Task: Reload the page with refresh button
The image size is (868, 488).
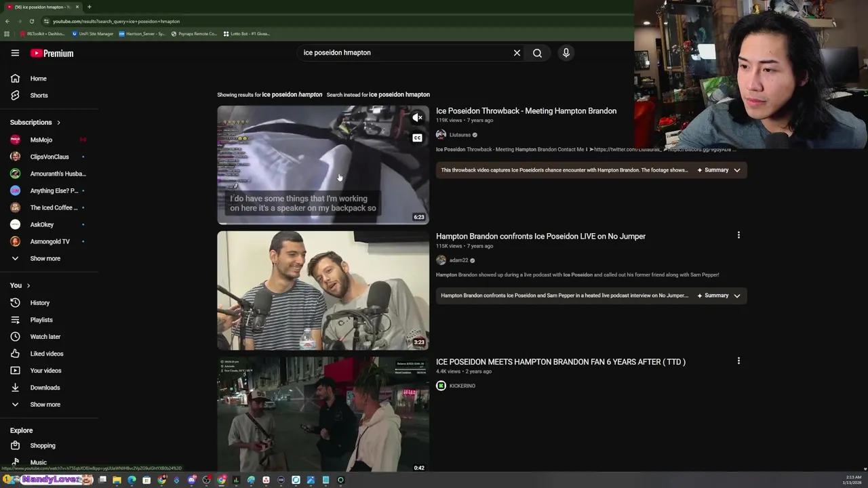Action: tap(32, 21)
